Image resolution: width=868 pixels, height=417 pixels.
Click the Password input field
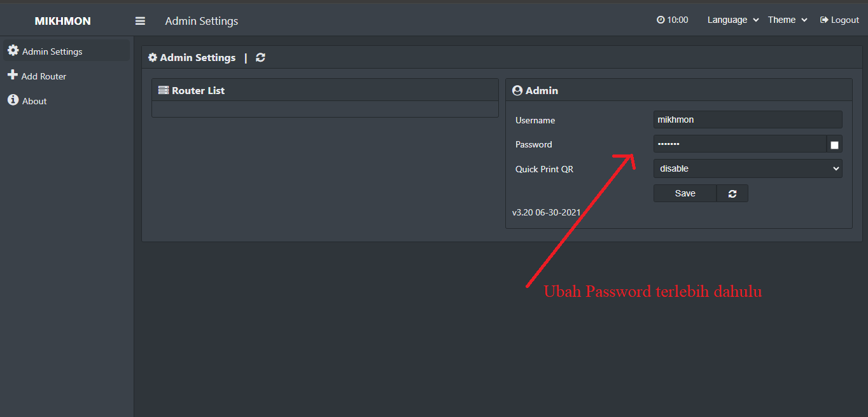(x=740, y=144)
